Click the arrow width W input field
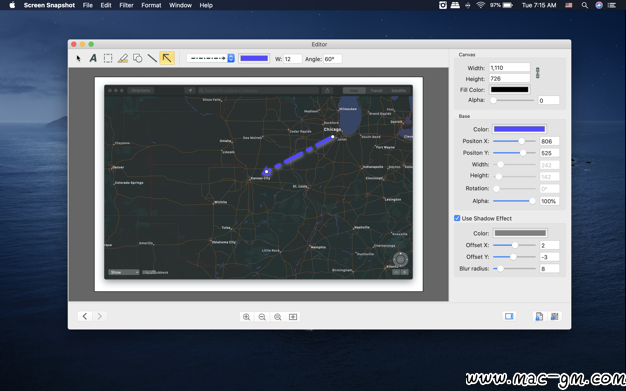Image resolution: width=626 pixels, height=391 pixels. 292,59
